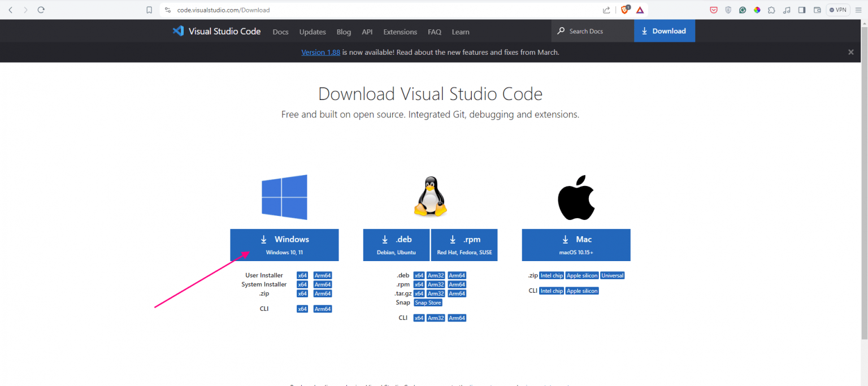Viewport: 868px width, 386px height.
Task: Bookmark this page with the bookmark icon
Action: (x=149, y=10)
